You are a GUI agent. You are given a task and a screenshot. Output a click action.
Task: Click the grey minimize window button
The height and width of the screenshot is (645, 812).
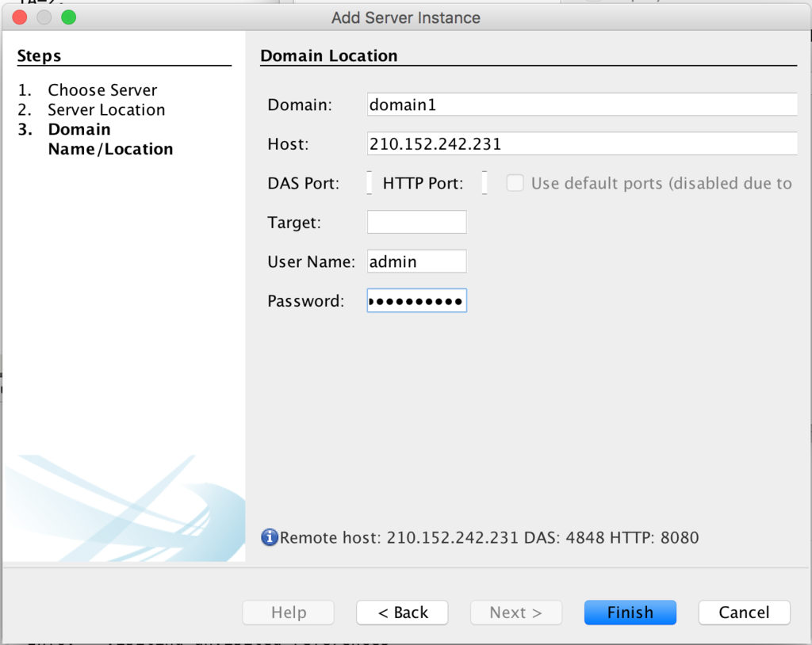[44, 17]
